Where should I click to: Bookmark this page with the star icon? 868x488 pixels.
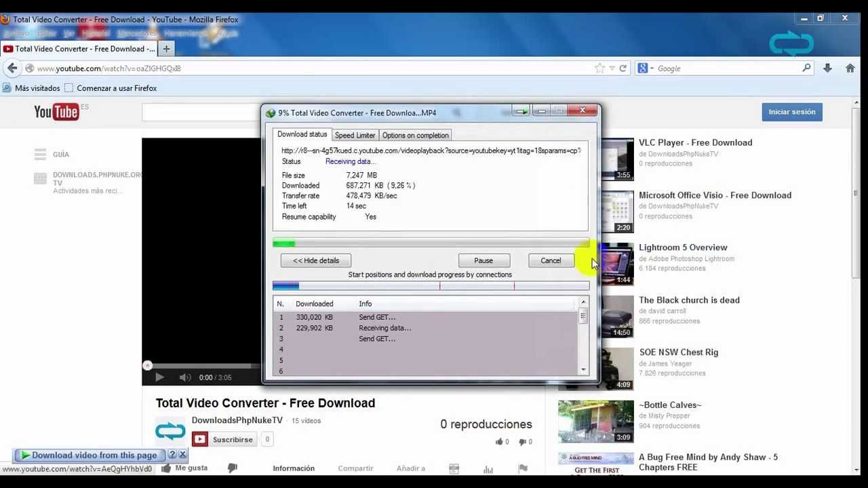599,68
